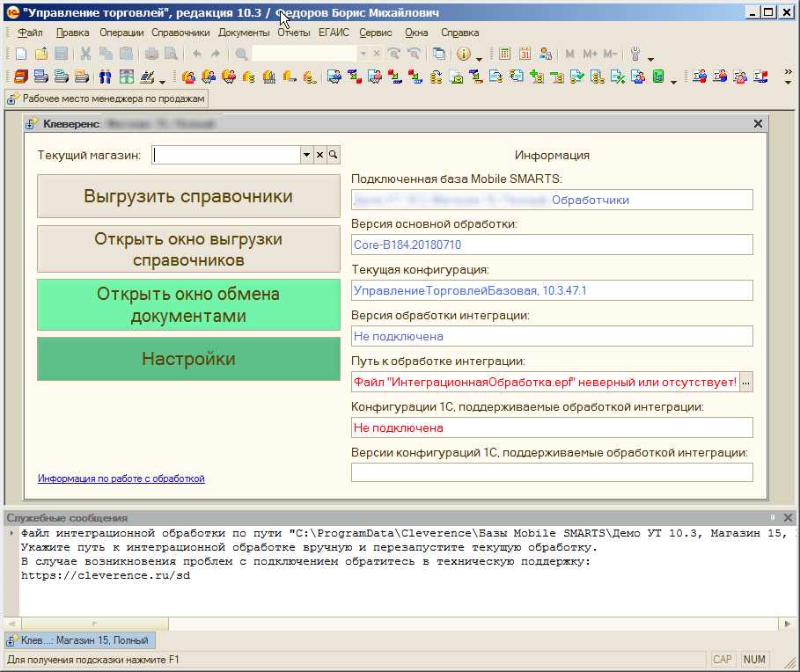
Task: Click the cascading windows list icon
Action: [439, 54]
